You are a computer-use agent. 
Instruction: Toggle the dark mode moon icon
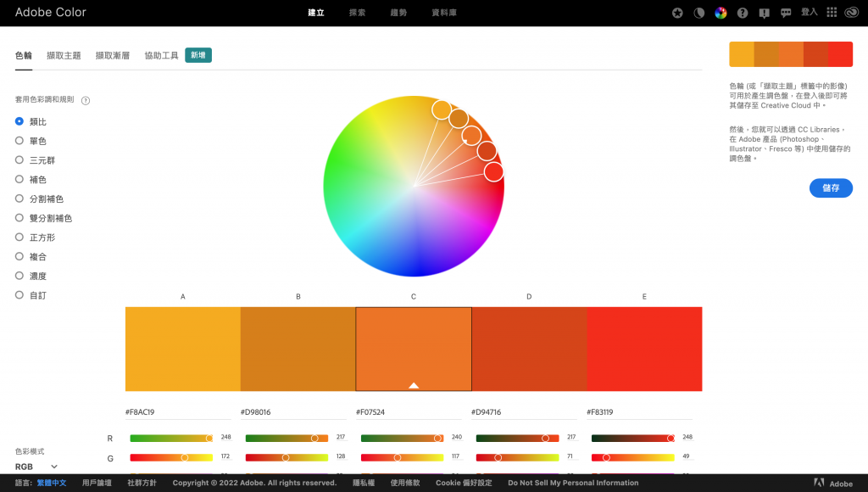coord(699,13)
